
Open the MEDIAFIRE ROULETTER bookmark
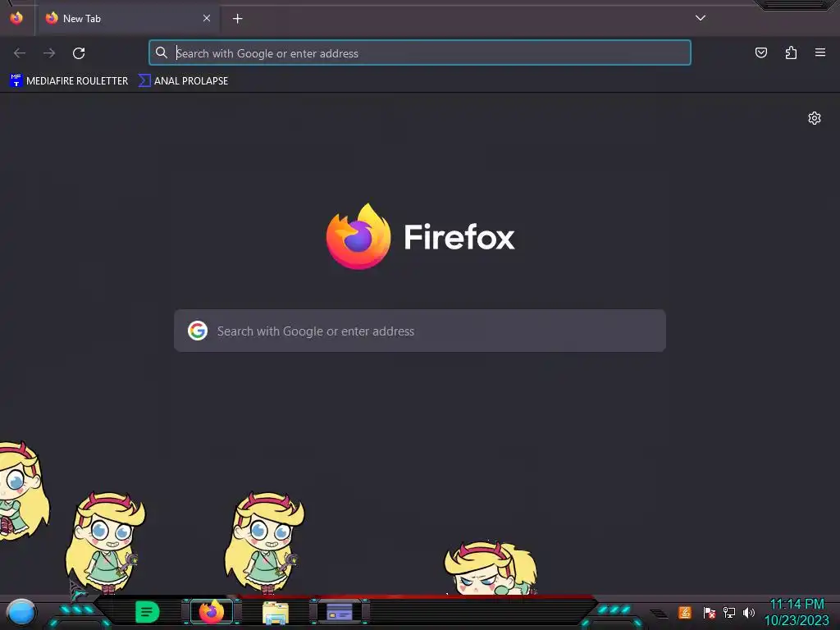point(69,81)
